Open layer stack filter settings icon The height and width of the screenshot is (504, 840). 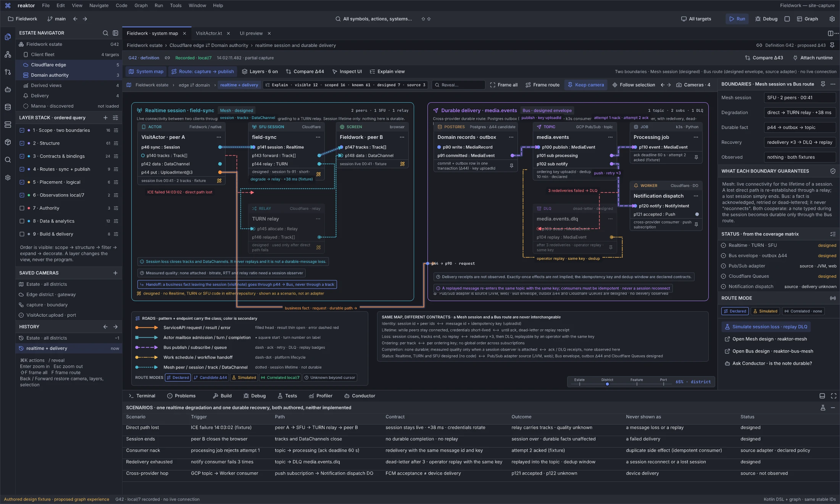[x=115, y=118]
